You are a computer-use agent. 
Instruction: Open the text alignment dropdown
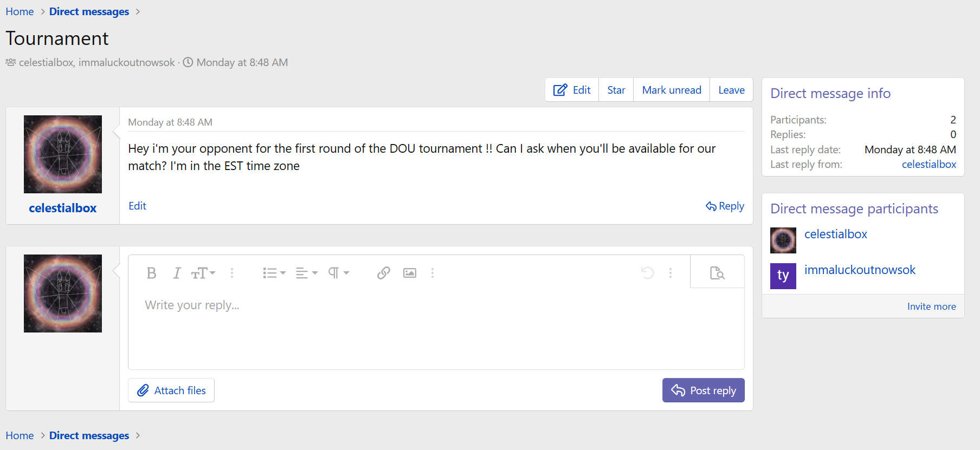[306, 273]
